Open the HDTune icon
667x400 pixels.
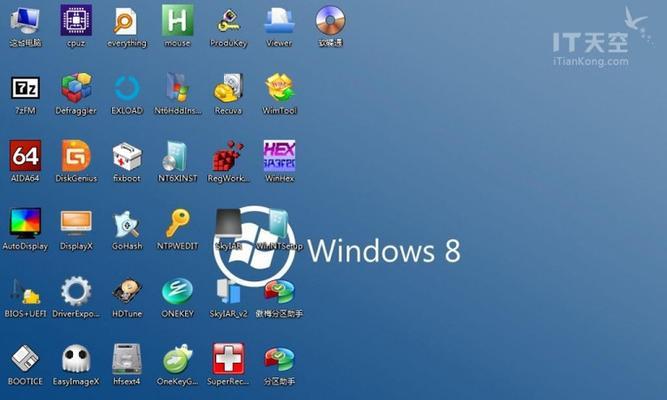point(127,292)
